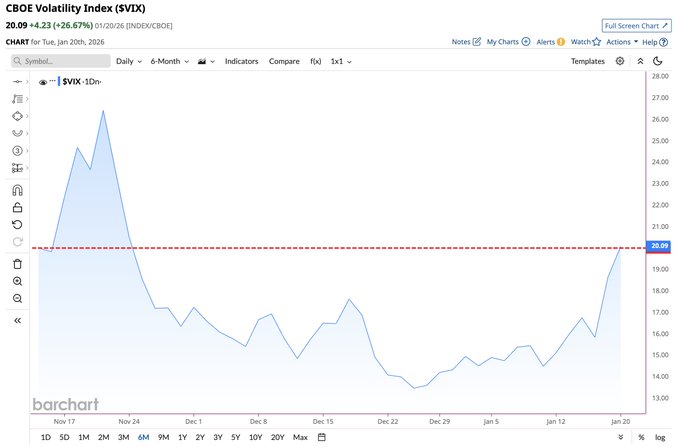This screenshot has width=679, height=447.
Task: Open the Actions dropdown menu
Action: click(622, 42)
